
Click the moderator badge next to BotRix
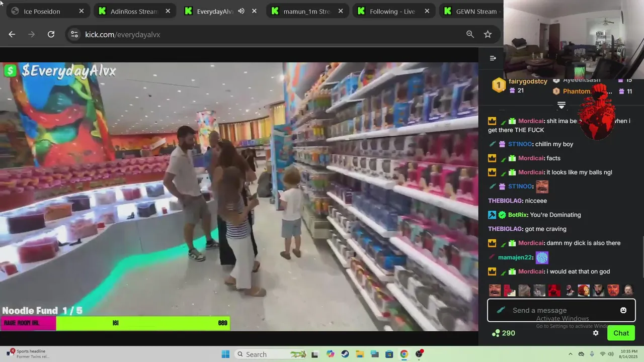point(492,215)
